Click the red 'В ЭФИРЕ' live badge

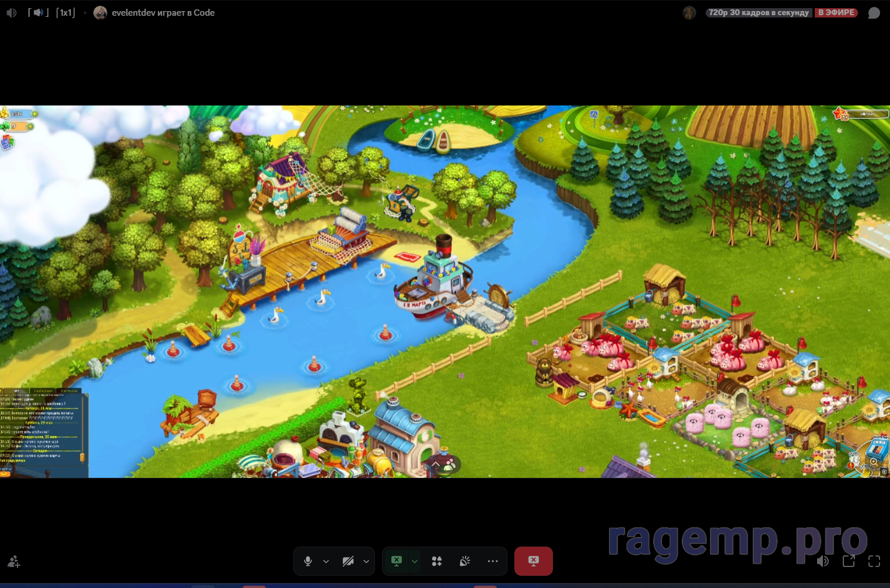pyautogui.click(x=836, y=12)
